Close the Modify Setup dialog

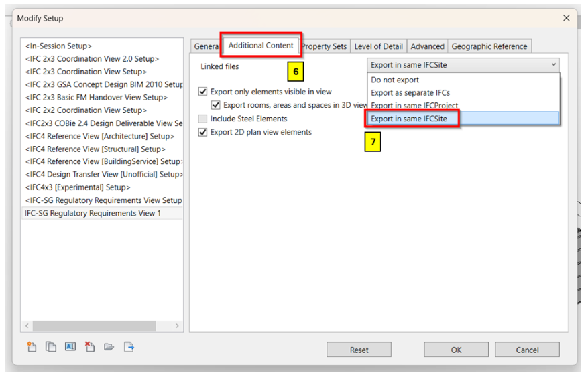coord(567,19)
